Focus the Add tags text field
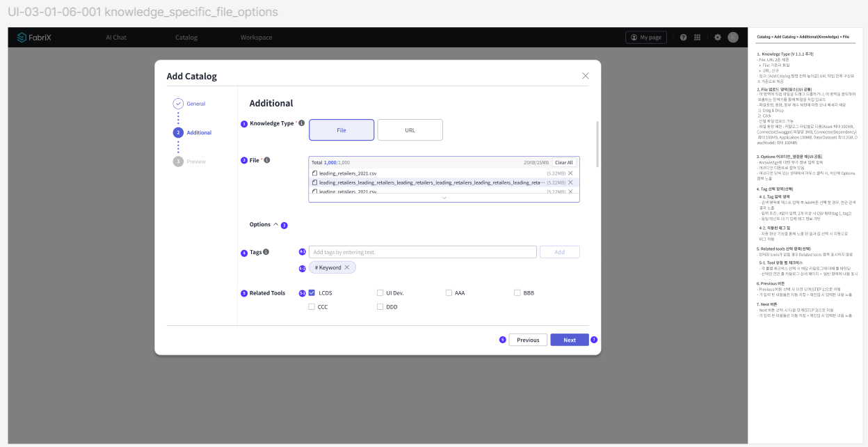Screen dimensions: 868x447 point(423,252)
